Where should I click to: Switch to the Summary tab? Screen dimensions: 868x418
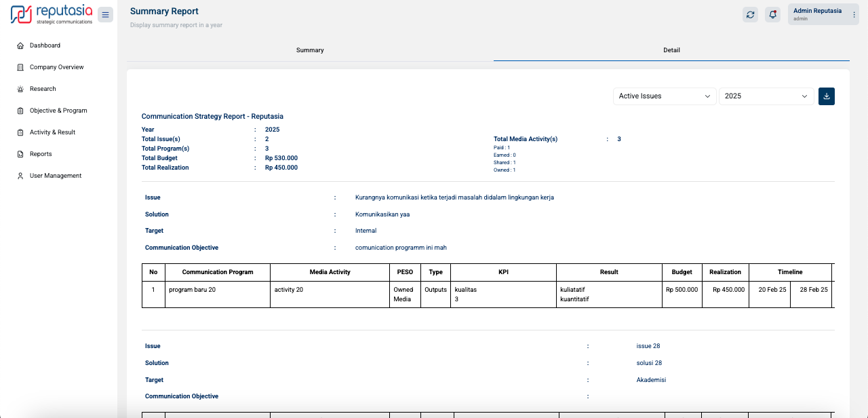[x=310, y=50]
